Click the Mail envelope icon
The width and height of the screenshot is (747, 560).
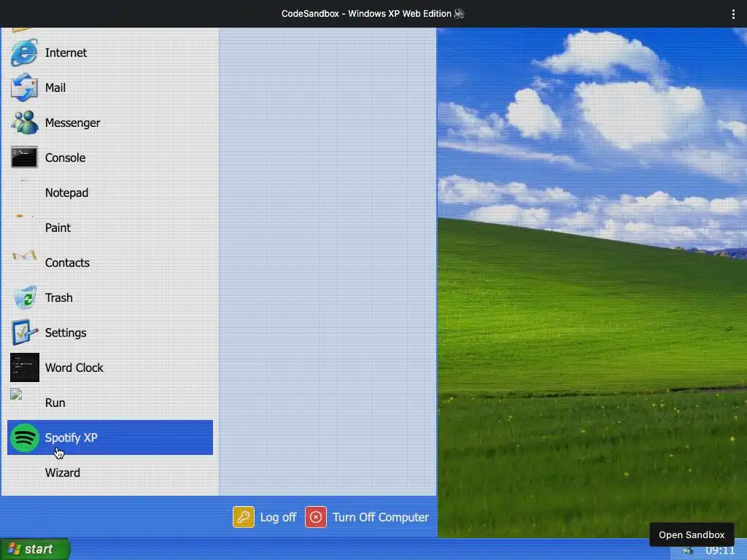[24, 87]
